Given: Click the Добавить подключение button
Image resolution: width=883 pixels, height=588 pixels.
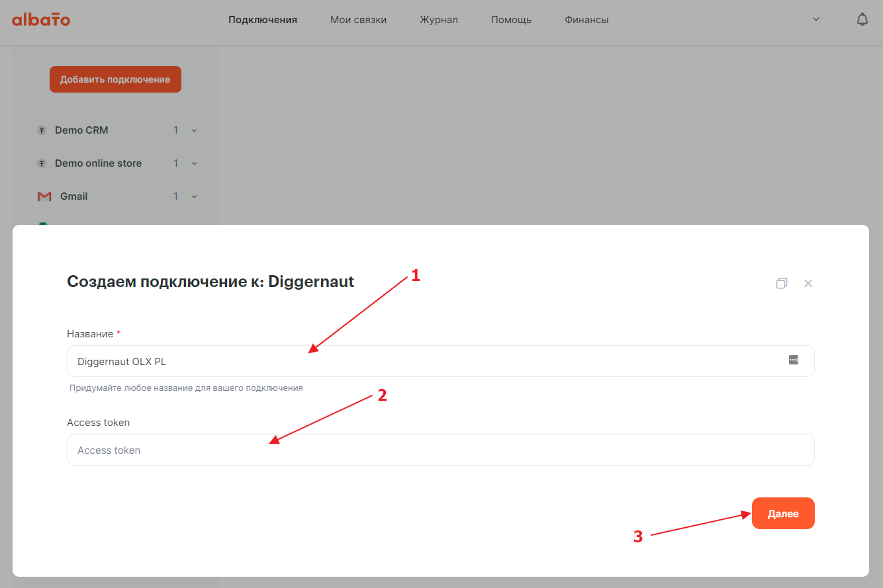Looking at the screenshot, I should coord(115,79).
